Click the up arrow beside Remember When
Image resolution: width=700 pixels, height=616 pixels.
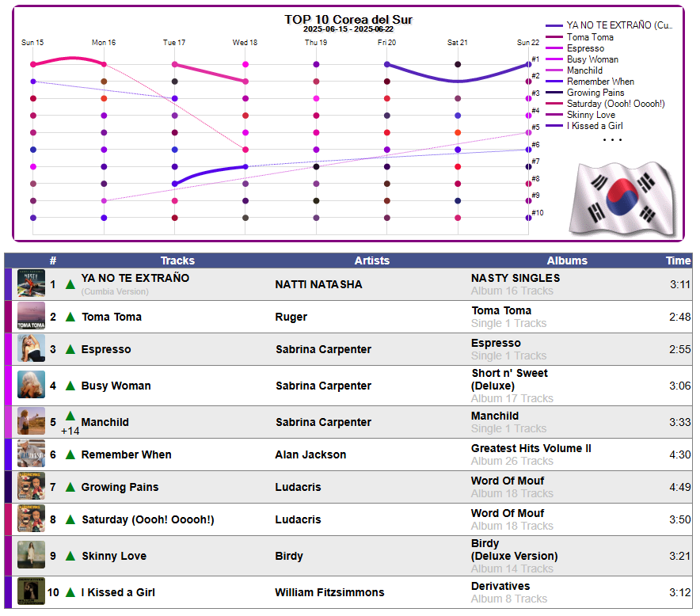[x=70, y=454]
